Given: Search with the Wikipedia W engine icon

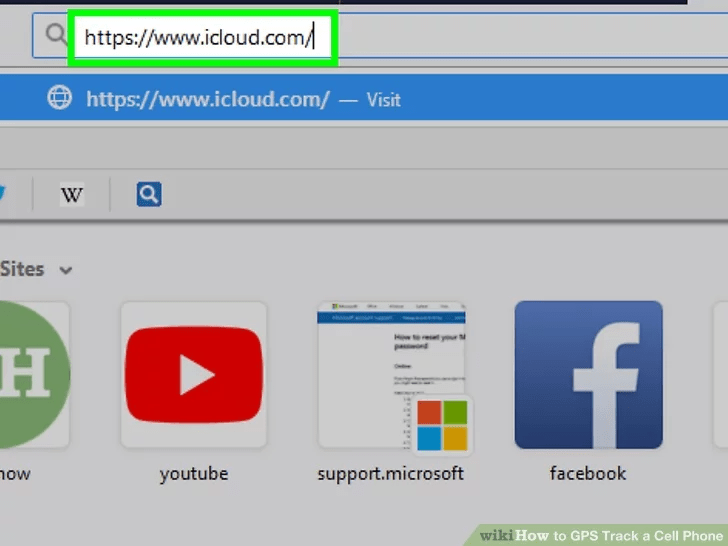Looking at the screenshot, I should (x=72, y=195).
